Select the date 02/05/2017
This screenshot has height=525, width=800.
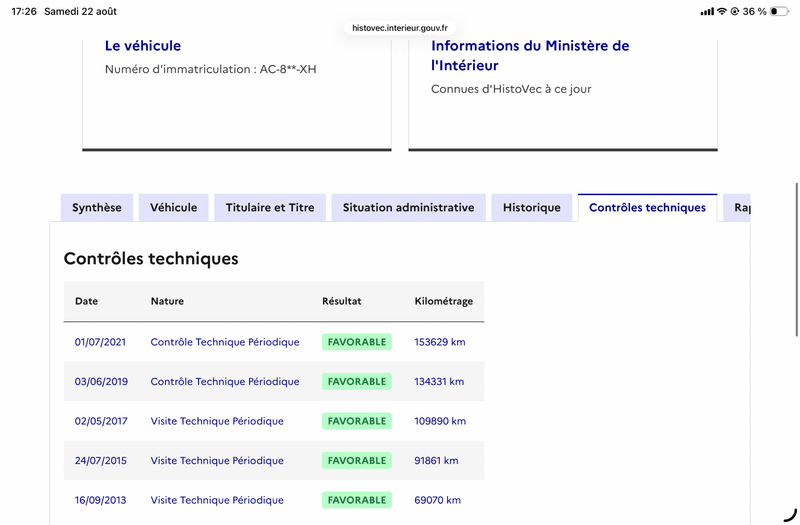coord(101,421)
